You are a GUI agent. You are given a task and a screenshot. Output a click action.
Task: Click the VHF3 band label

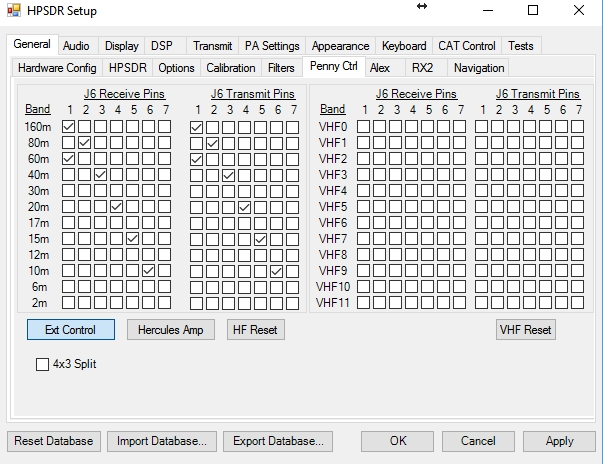[x=333, y=175]
